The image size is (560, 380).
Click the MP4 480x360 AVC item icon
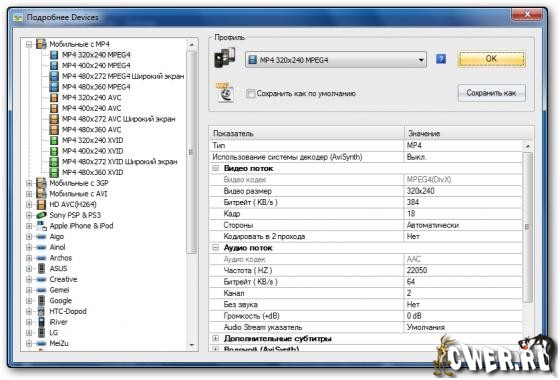click(x=54, y=130)
